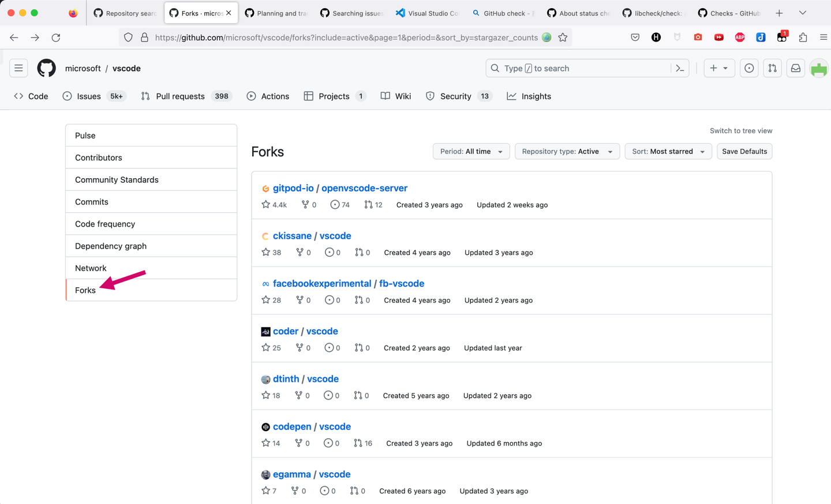The height and width of the screenshot is (504, 831).
Task: Open the Sort: Most starred dropdown
Action: (x=668, y=152)
